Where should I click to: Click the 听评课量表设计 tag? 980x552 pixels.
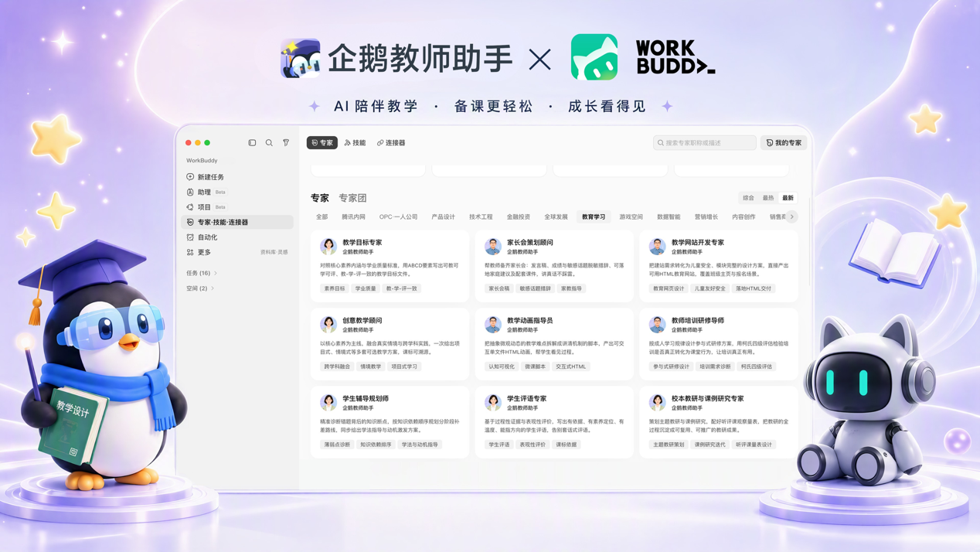click(754, 445)
